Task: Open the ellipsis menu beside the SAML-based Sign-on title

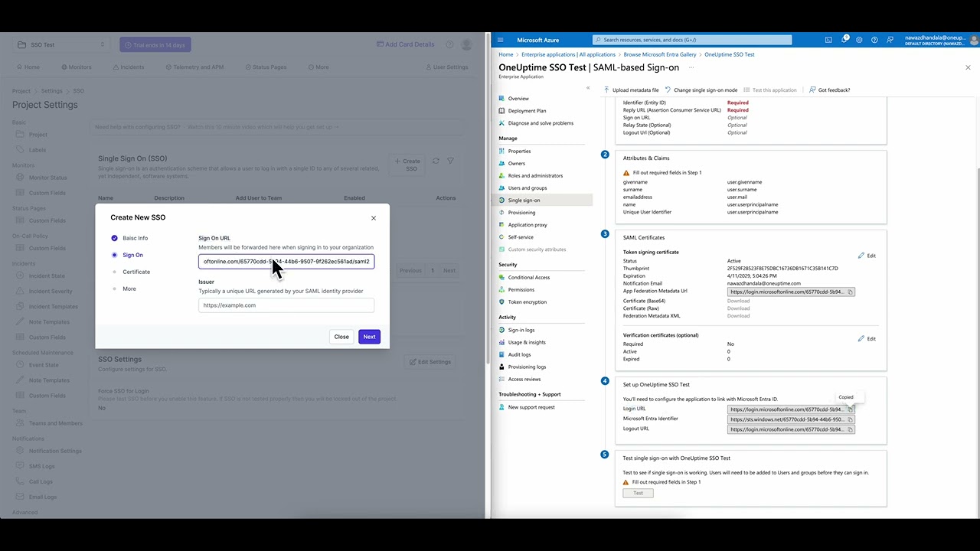Action: (x=691, y=67)
